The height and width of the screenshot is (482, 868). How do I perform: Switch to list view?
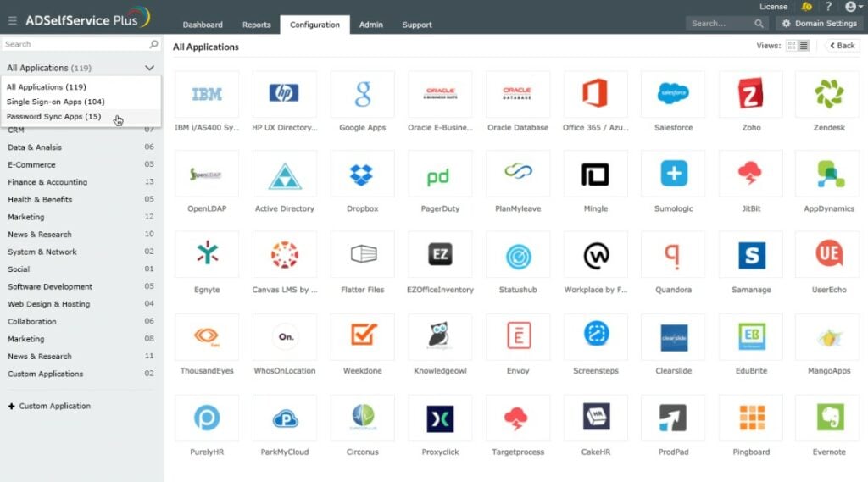point(804,46)
